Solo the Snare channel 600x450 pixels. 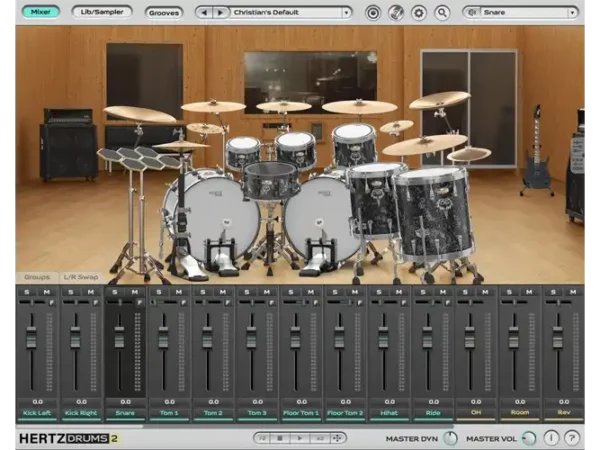[x=114, y=292]
